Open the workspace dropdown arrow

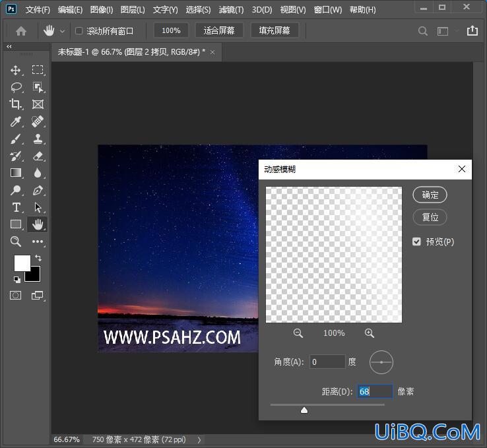click(x=457, y=31)
